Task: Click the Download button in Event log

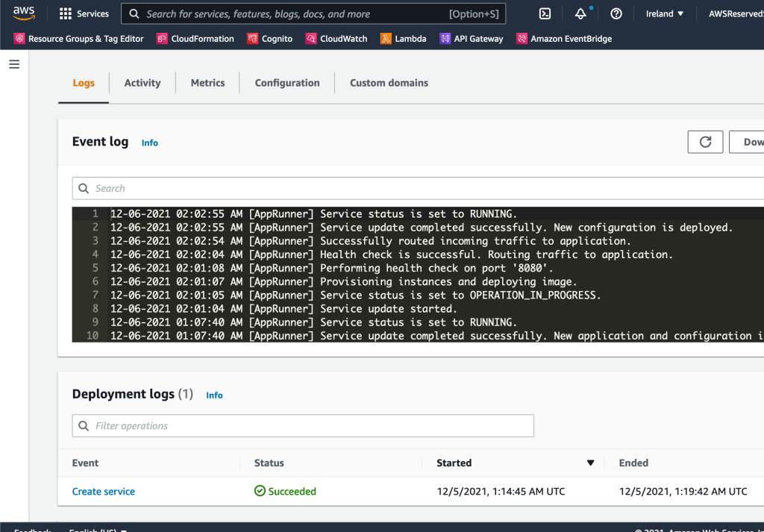Action: (750, 142)
